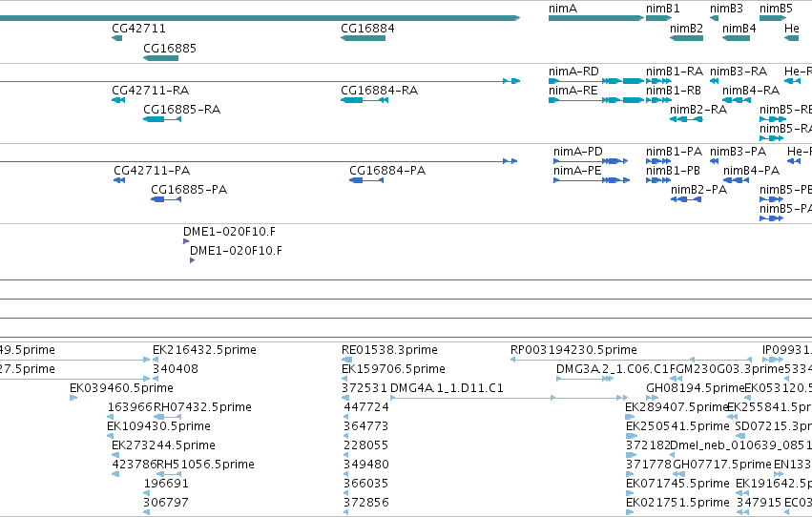Select the nimA gene feature bar
Screen dimensions: 812x517
[596, 18]
